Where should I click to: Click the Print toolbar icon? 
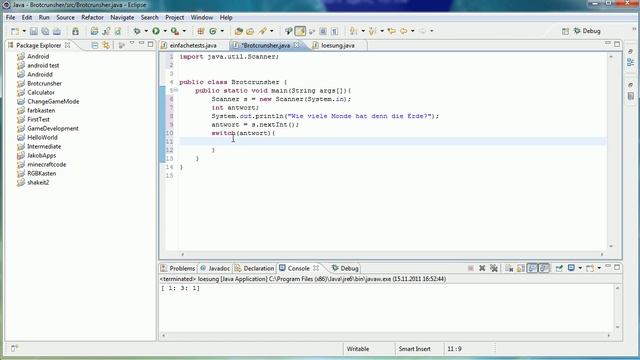pos(57,31)
